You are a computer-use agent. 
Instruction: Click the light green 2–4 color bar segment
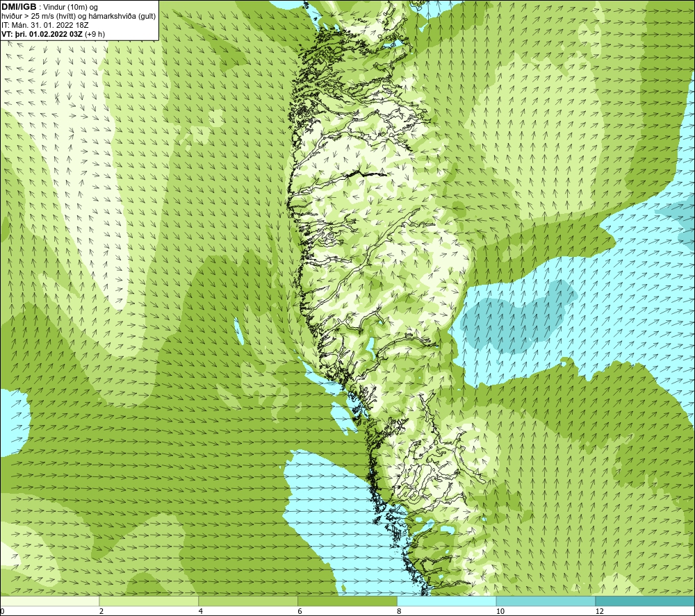pos(149,601)
